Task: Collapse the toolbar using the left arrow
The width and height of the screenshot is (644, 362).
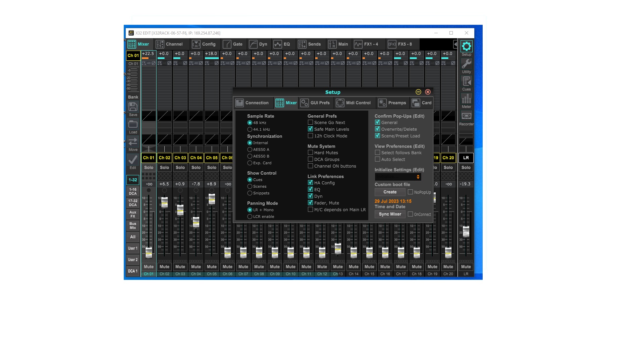Action: [455, 44]
